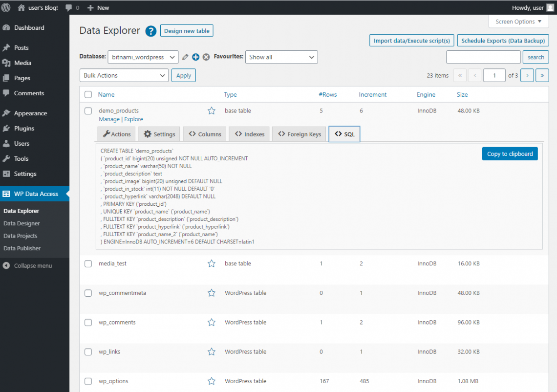Viewport: 557px width, 392px height.
Task: Click Schedule Exports (Data Backup) button
Action: (503, 41)
